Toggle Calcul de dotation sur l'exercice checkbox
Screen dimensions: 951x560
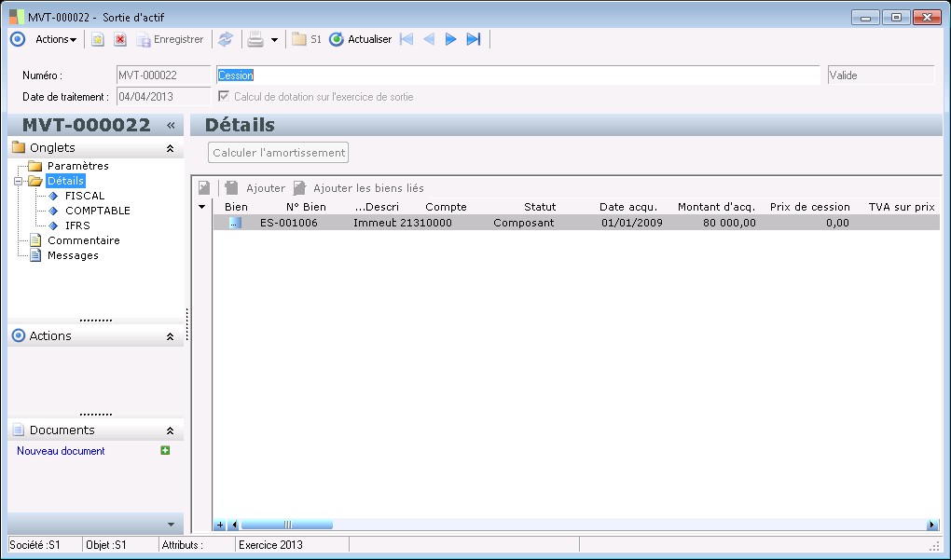tap(223, 97)
